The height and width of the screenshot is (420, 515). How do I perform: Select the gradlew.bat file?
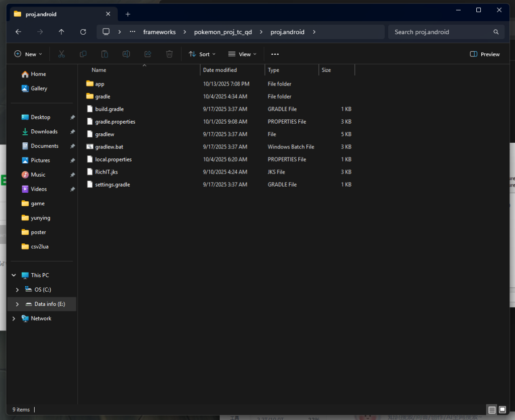(109, 147)
